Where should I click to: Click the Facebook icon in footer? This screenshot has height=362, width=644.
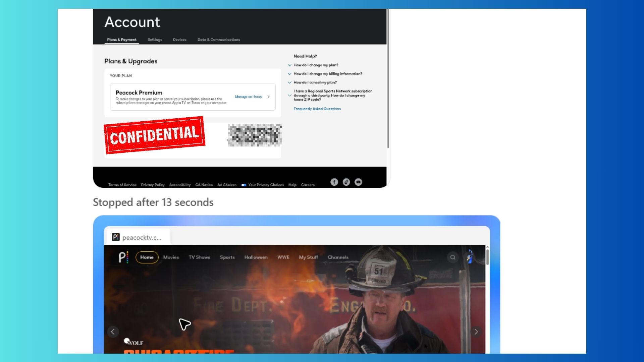pyautogui.click(x=334, y=182)
